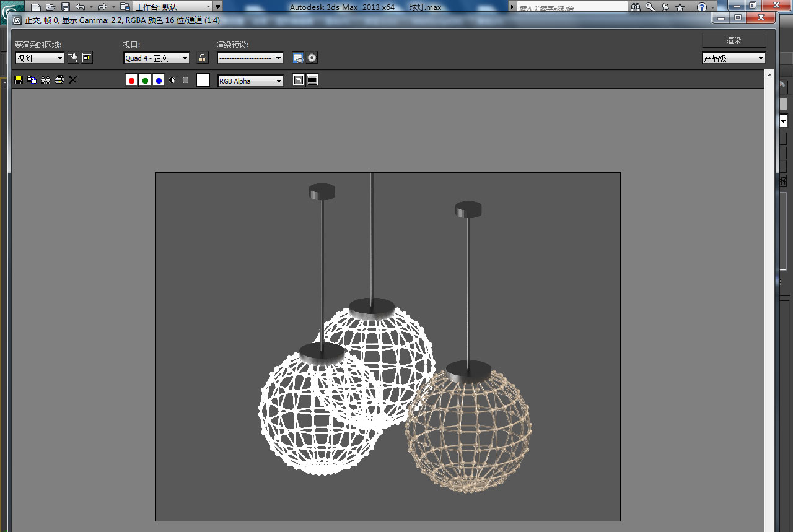Open the RGB Alpha channel dropdown
Image resolution: width=793 pixels, height=532 pixels.
[x=250, y=81]
